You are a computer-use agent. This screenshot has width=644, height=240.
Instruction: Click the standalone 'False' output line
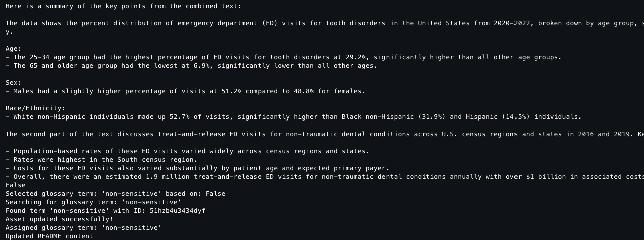[15, 185]
